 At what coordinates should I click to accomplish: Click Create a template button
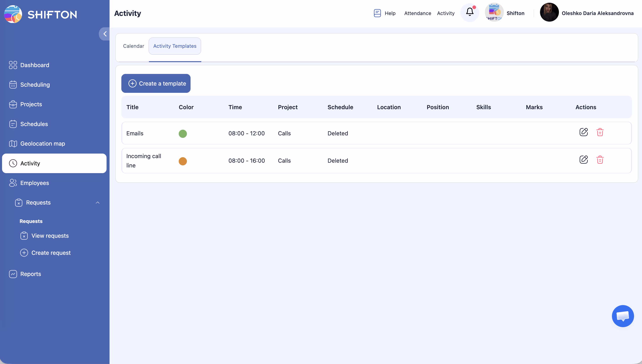pos(156,83)
